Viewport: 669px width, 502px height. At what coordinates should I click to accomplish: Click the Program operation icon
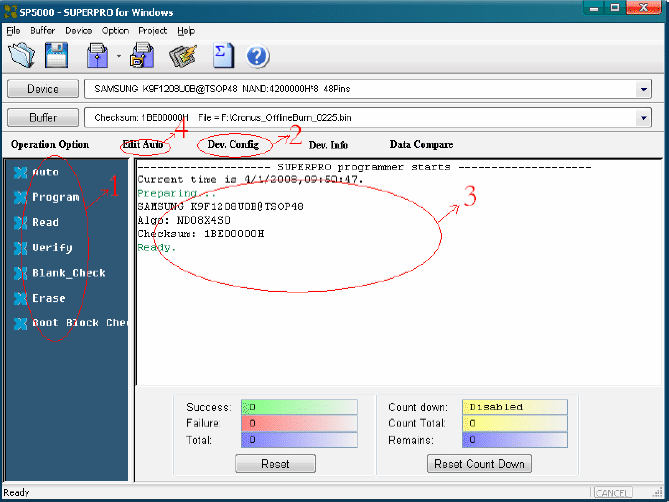coord(20,197)
